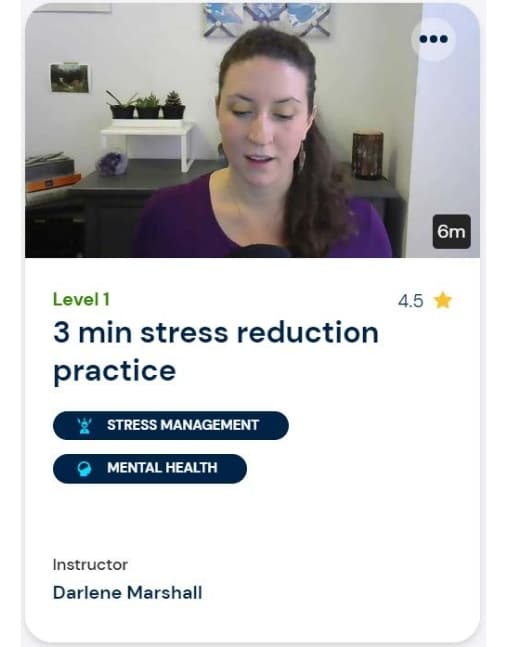Click the word 'practice' in the title

(x=115, y=371)
